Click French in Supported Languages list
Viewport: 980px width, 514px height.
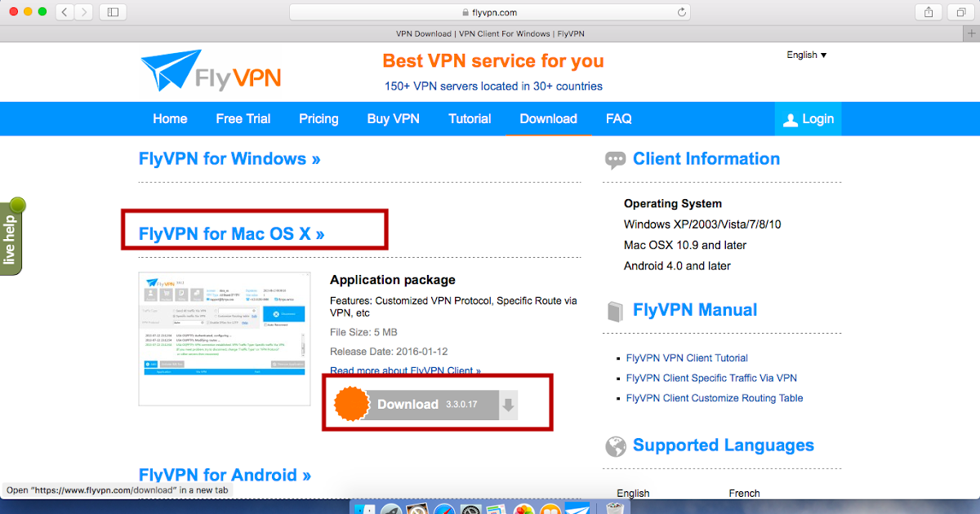(x=744, y=493)
